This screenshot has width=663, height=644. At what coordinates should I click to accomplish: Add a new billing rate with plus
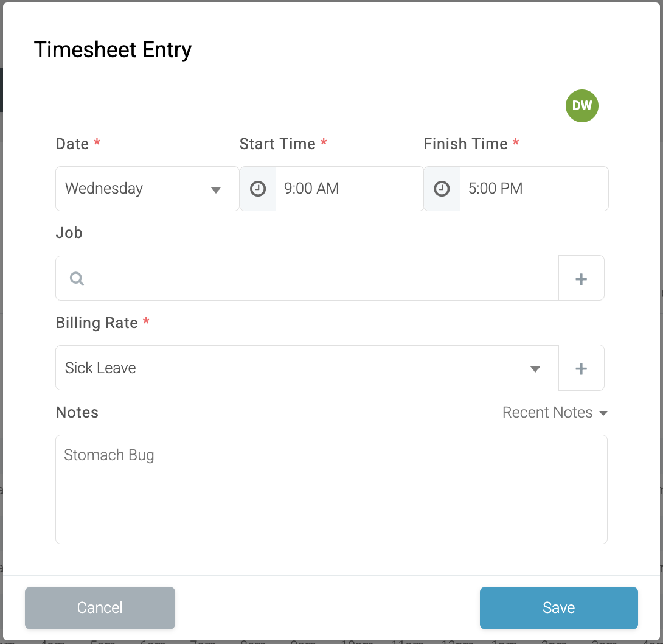coord(581,368)
